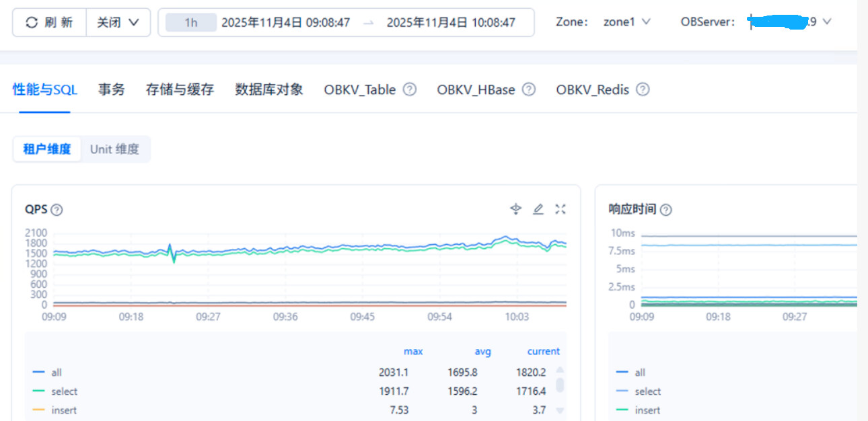Click the start time 09:08:47 field
Screen dimensions: 868x421
coord(285,23)
